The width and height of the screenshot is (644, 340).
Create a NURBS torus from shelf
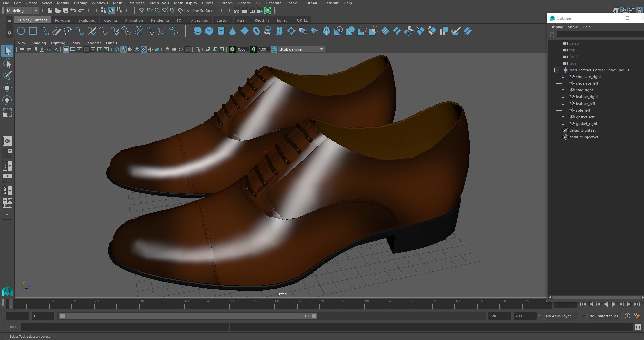coord(256,31)
